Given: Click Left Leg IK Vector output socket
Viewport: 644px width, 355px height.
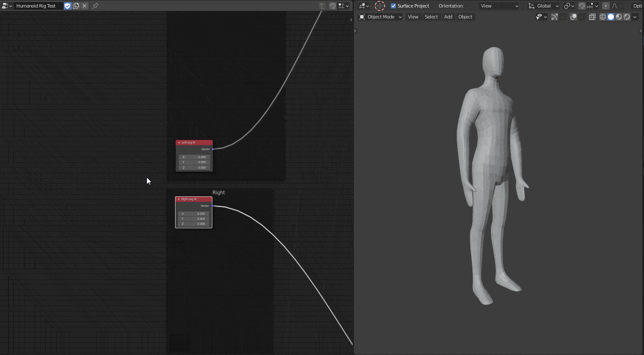Looking at the screenshot, I should point(213,149).
